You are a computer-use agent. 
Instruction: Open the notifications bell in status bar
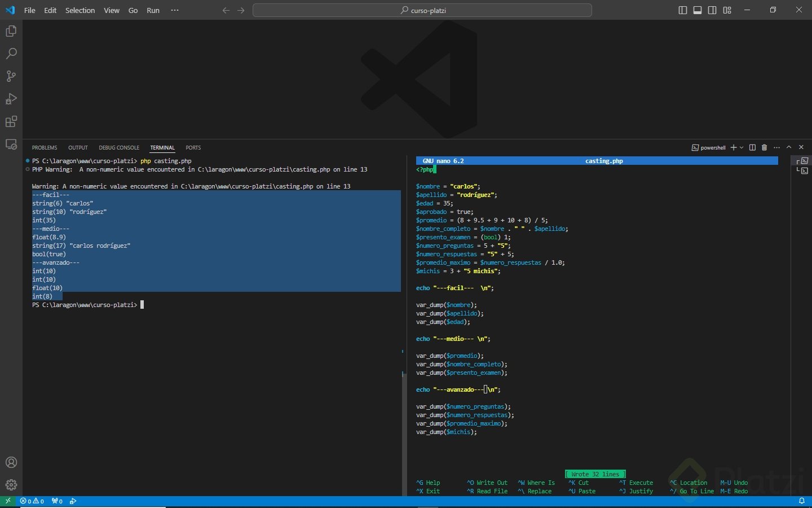[x=801, y=501]
